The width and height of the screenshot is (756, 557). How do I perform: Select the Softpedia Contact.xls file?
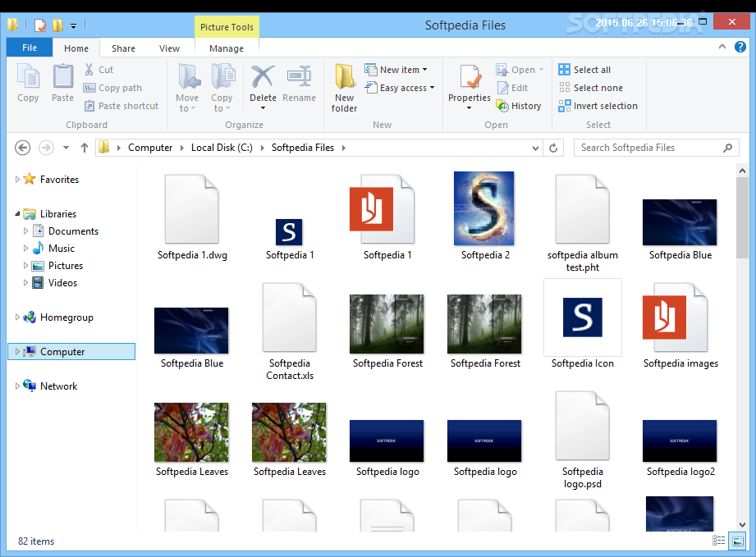pos(289,331)
